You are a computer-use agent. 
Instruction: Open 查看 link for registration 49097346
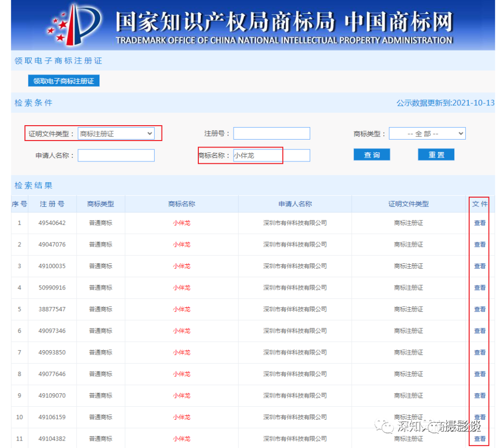click(480, 330)
